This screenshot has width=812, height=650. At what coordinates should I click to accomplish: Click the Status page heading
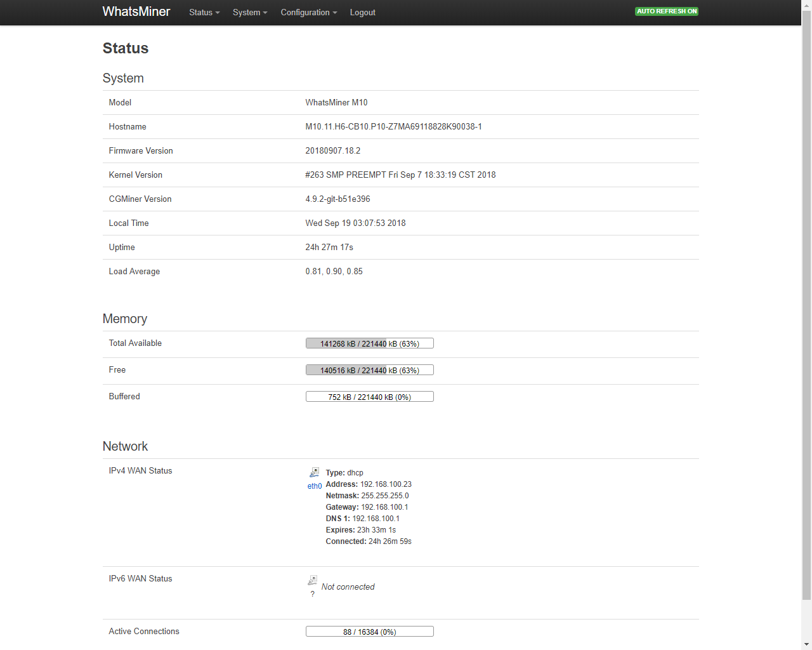[x=126, y=48]
